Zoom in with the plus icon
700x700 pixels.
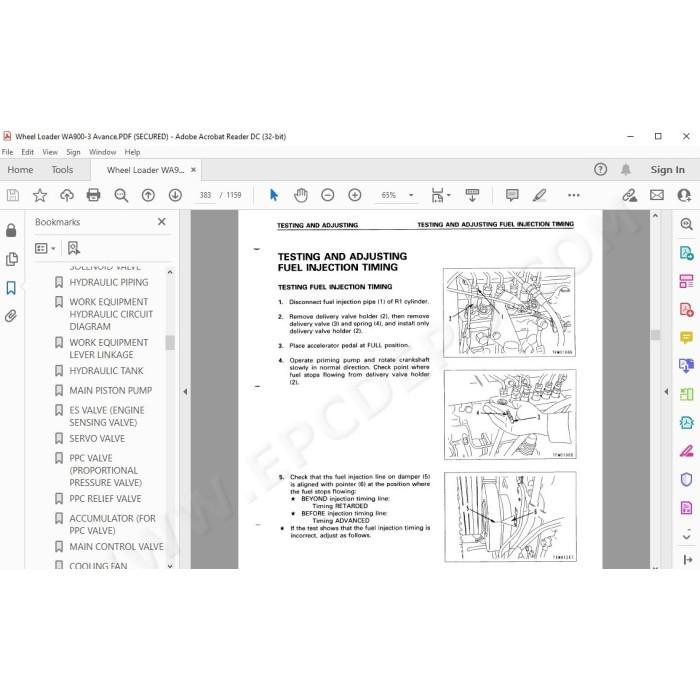[x=355, y=195]
